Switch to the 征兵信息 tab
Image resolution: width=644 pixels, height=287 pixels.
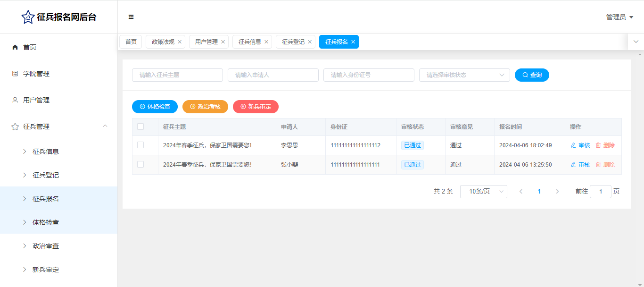pyautogui.click(x=249, y=42)
